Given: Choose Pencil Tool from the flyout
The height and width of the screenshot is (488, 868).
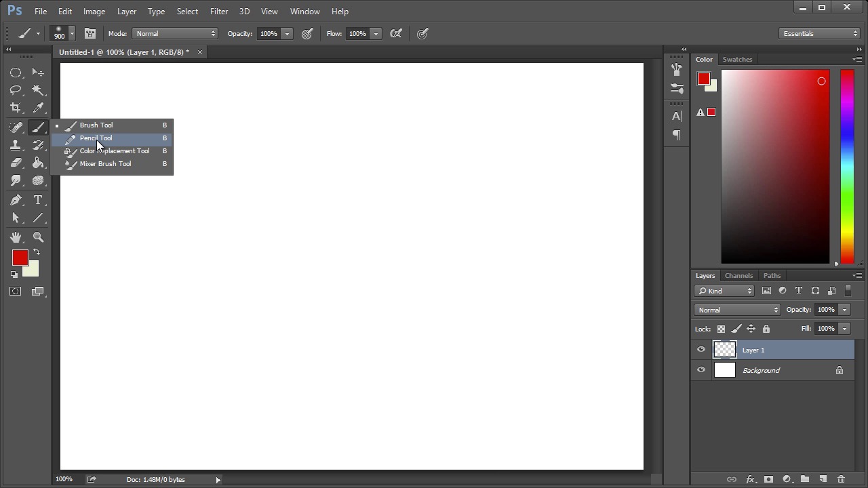Looking at the screenshot, I should (96, 138).
